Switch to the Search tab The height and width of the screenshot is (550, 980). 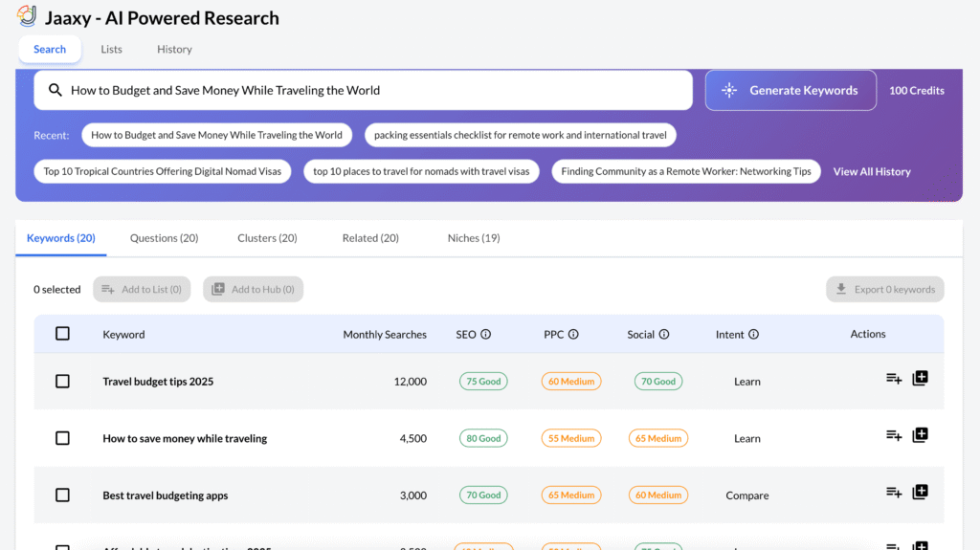click(x=50, y=50)
